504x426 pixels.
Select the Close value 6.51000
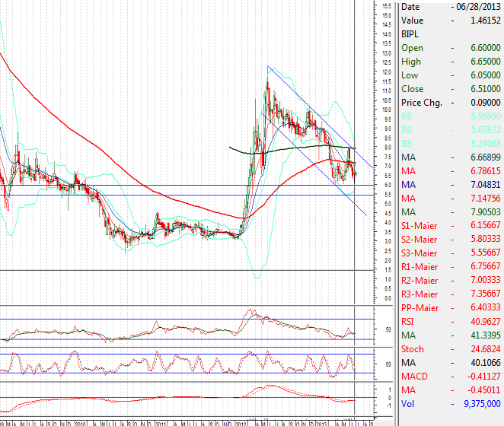coord(484,89)
